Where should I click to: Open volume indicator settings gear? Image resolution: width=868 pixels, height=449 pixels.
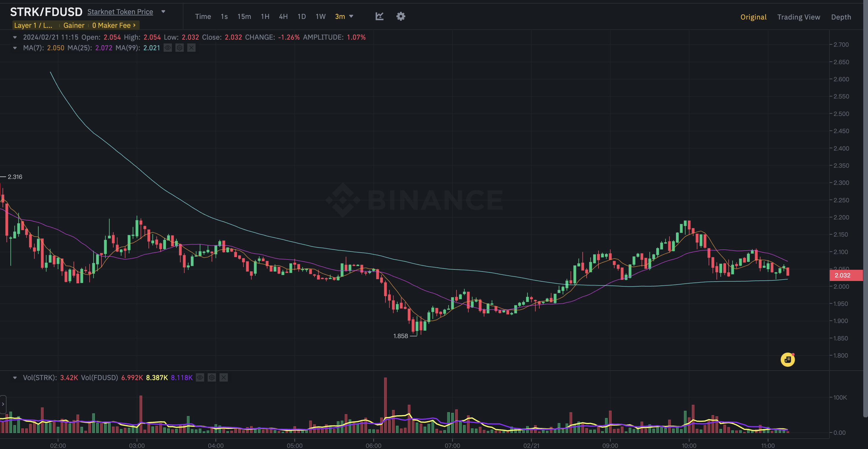point(212,378)
